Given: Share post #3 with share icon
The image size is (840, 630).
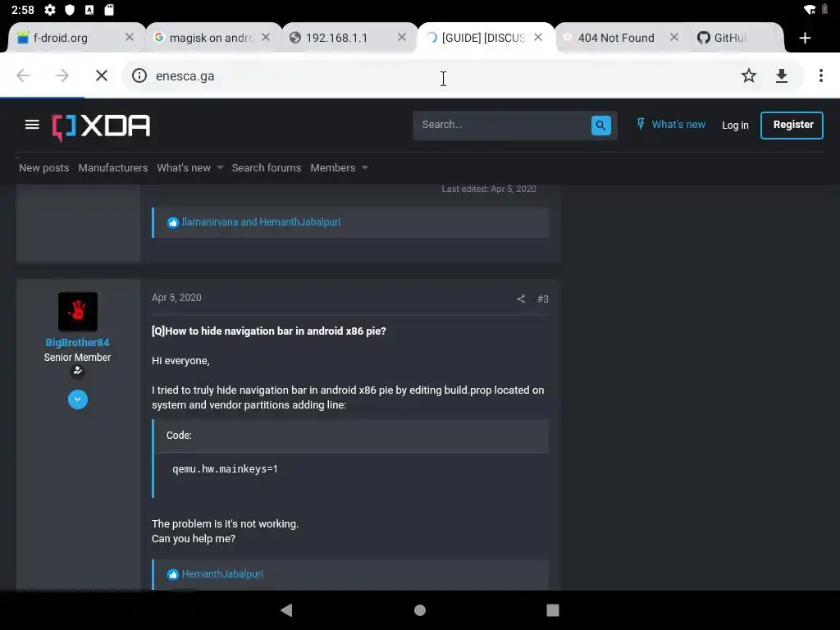Looking at the screenshot, I should (521, 299).
